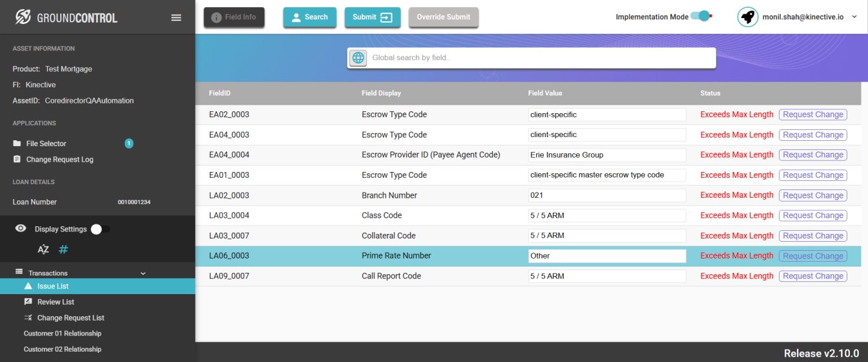868x362 pixels.
Task: Click the eye icon beside Display Settings
Action: (x=21, y=229)
